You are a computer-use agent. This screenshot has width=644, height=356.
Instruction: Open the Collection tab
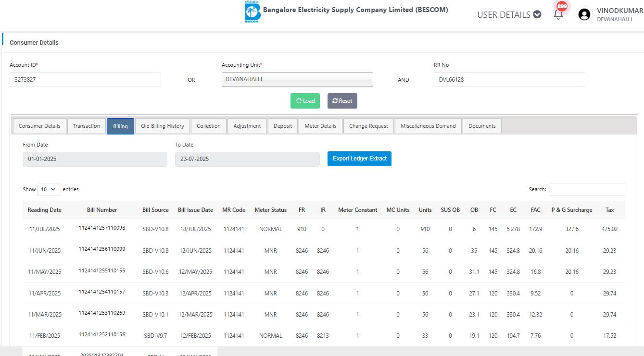pos(209,126)
